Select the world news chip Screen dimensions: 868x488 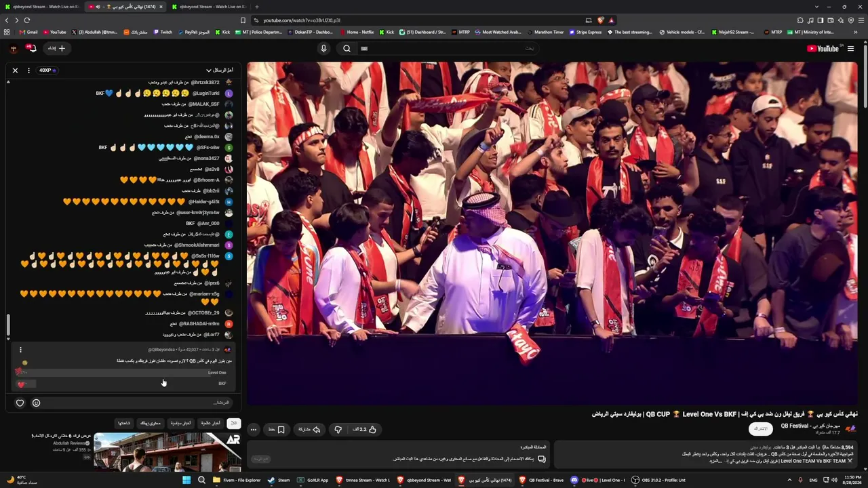[211, 423]
